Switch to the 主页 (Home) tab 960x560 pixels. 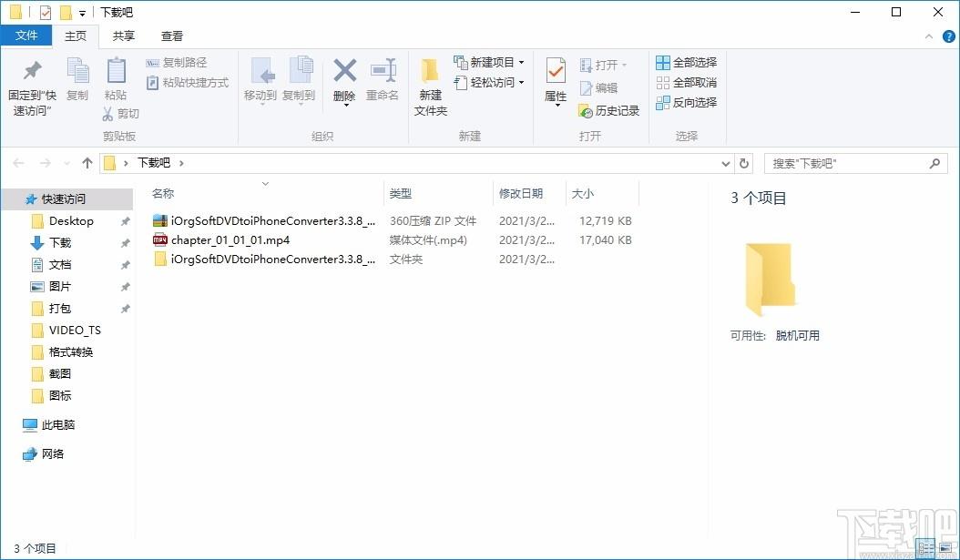click(x=76, y=36)
